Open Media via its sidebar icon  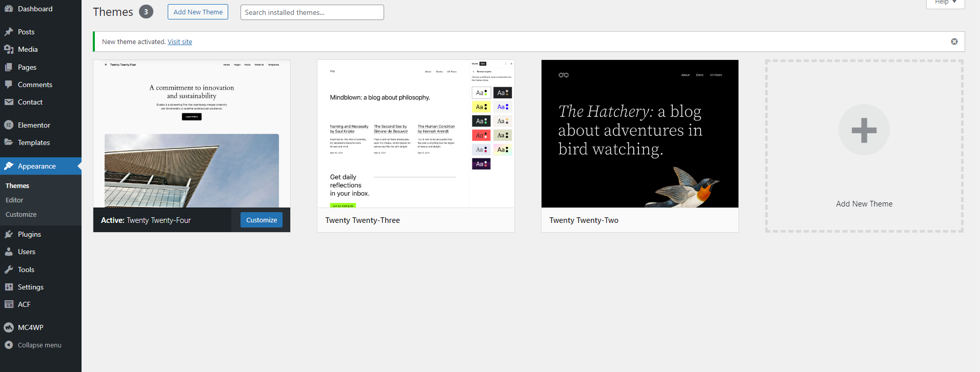coord(9,49)
